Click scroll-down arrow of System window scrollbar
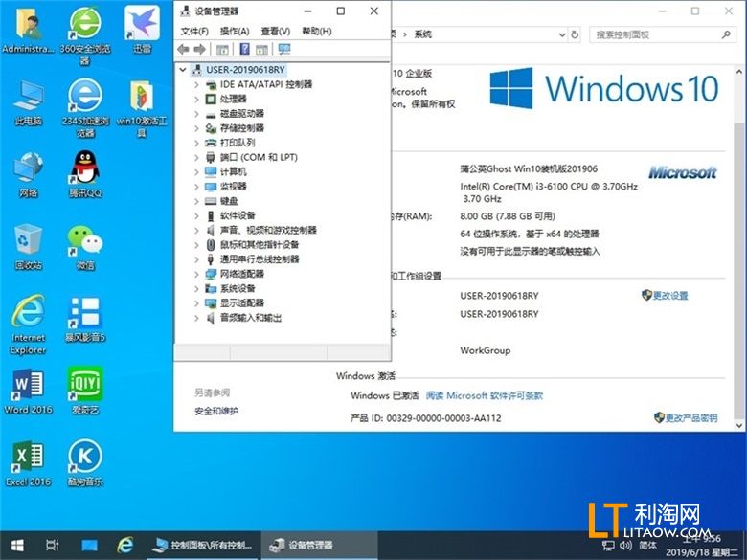Viewport: 747px width, 560px height. click(739, 425)
